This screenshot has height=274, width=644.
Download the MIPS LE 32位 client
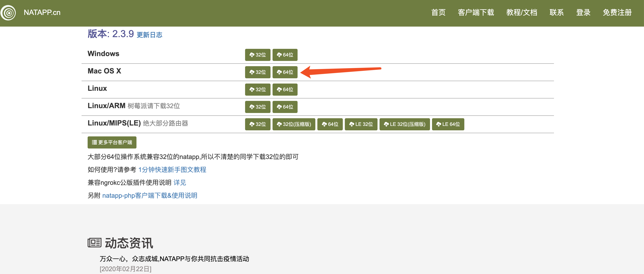tap(361, 124)
